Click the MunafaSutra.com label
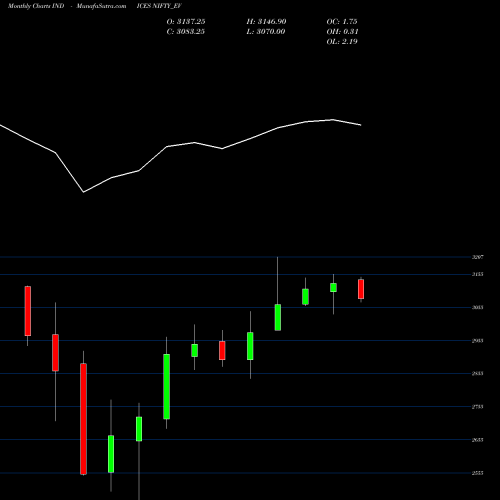Screen dimensions: 500x500 101,6
